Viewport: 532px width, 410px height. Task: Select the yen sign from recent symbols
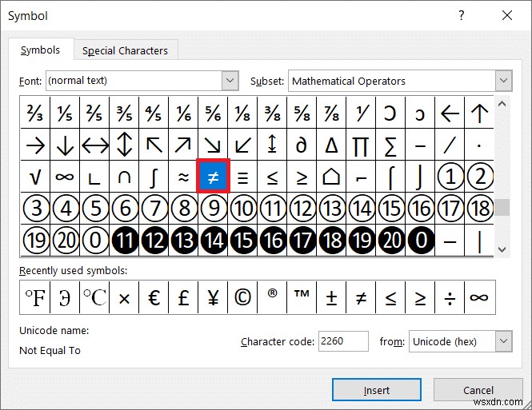tap(213, 297)
